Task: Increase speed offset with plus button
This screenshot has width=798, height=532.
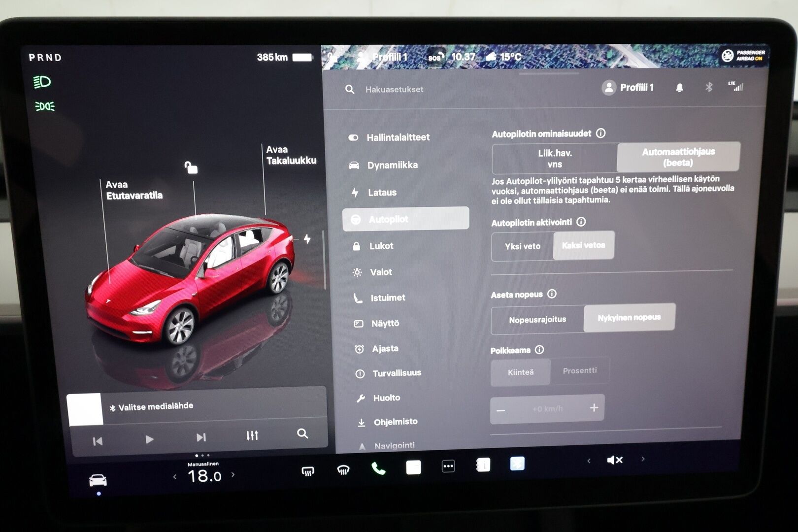Action: tap(594, 408)
